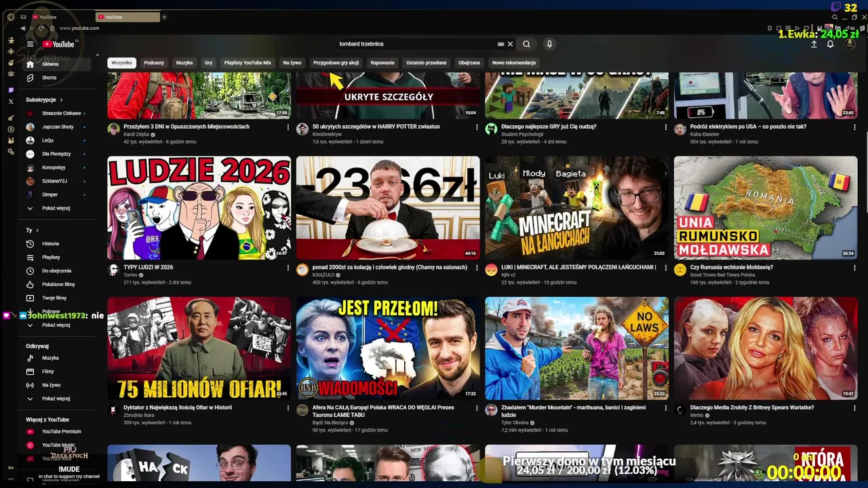The width and height of the screenshot is (868, 488).
Task: Open more options for TYPY LUDZI W 2026
Action: pos(288,268)
